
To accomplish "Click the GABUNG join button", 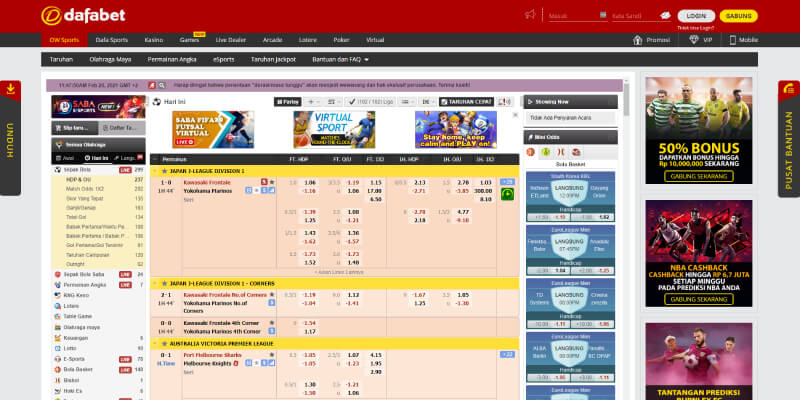I will [738, 16].
